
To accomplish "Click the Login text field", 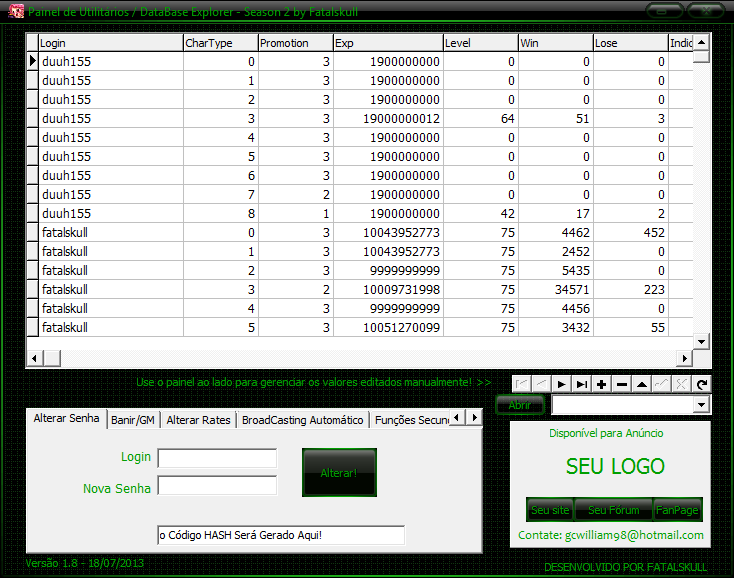I will pyautogui.click(x=217, y=458).
